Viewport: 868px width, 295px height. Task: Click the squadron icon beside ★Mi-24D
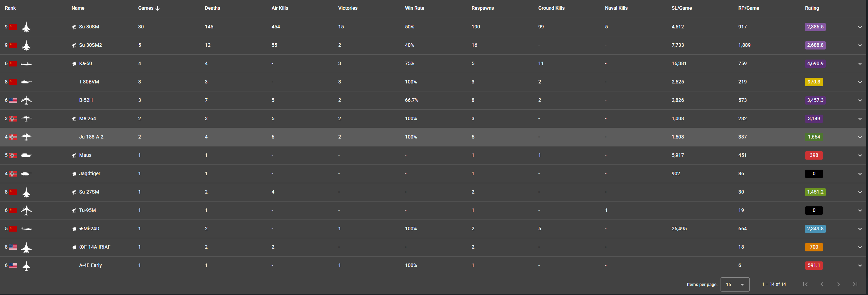pos(74,229)
